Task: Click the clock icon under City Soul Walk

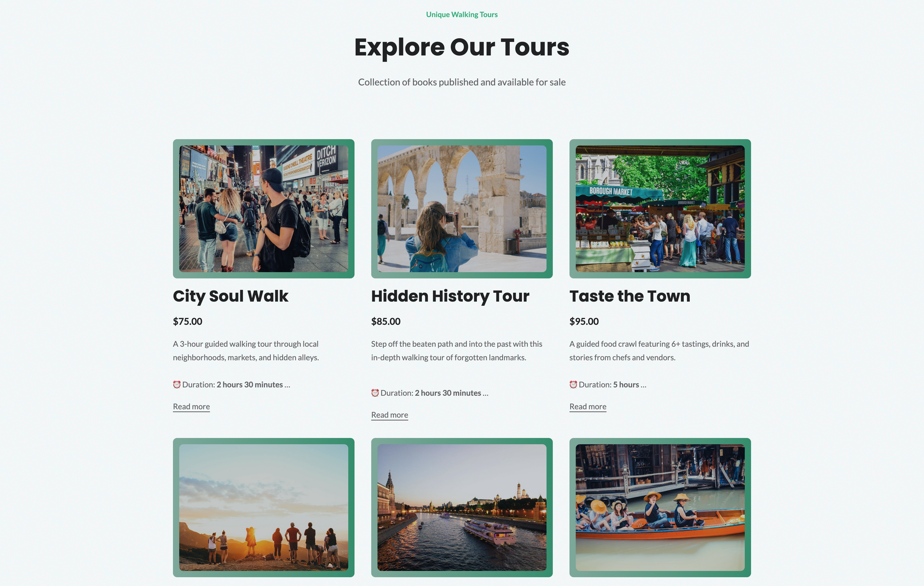Action: click(x=176, y=385)
